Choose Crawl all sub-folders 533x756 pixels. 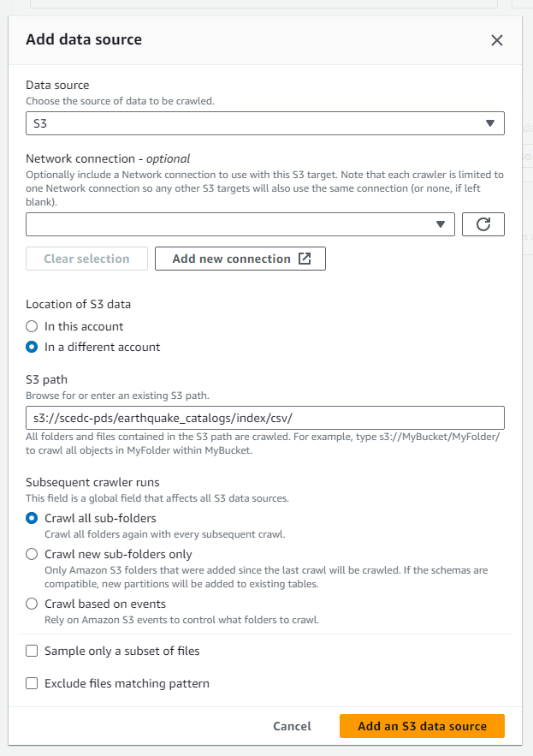click(32, 518)
